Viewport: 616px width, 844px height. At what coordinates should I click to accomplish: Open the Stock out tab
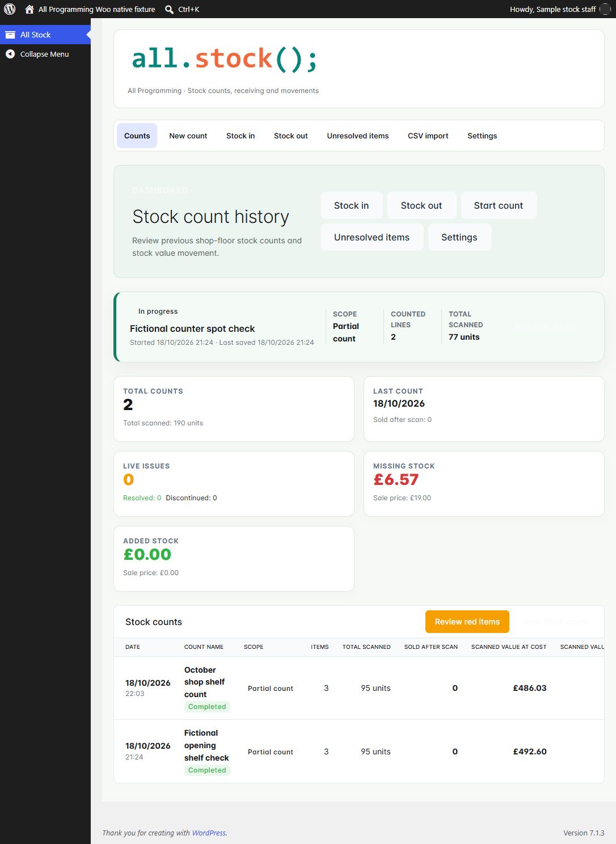291,136
